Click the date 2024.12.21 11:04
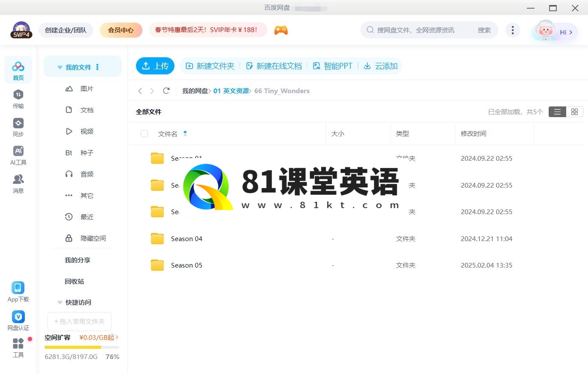 pyautogui.click(x=486, y=239)
